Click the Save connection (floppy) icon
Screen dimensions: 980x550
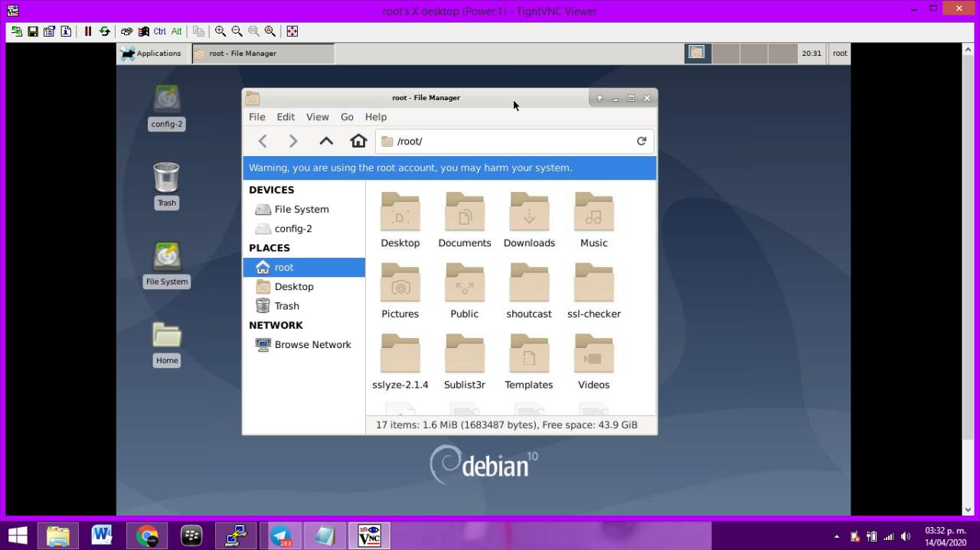click(33, 31)
